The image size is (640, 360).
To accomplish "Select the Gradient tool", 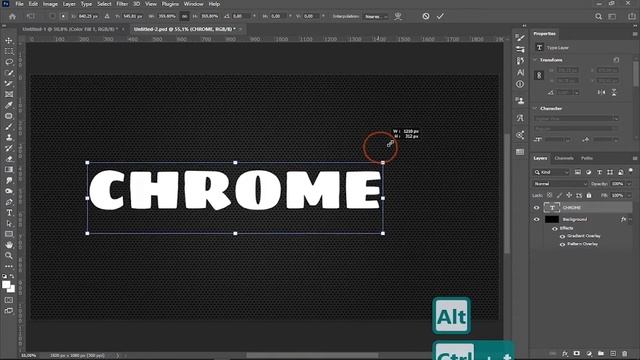I will [x=9, y=170].
